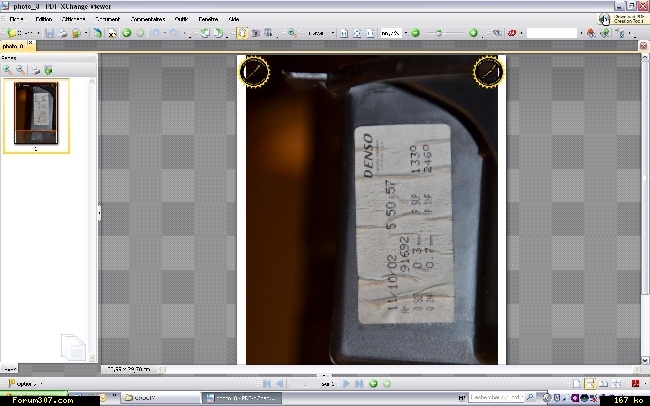Set Fit Page view icon
650x406 pixels.
(x=357, y=33)
